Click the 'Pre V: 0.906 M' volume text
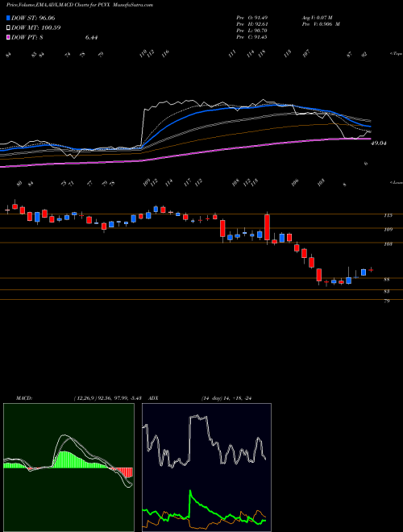The width and height of the screenshot is (403, 532). click(320, 24)
